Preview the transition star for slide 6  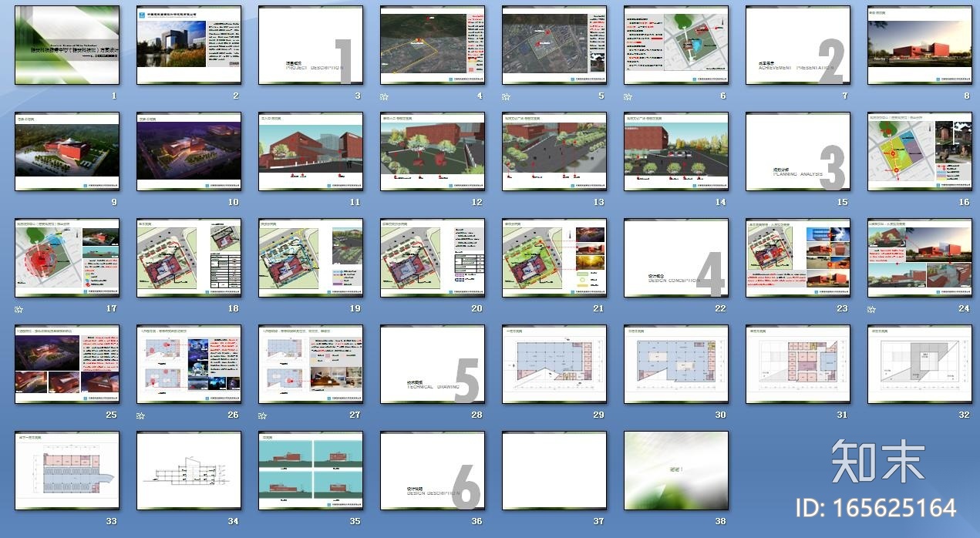(x=627, y=96)
